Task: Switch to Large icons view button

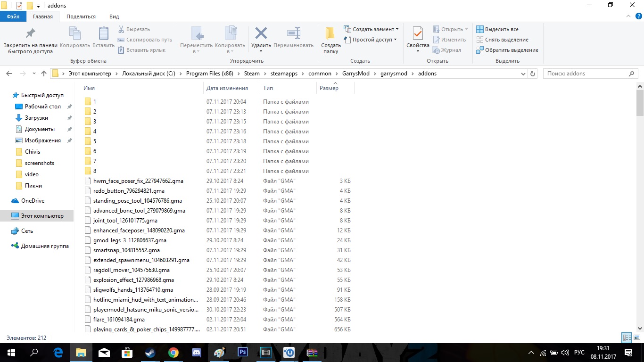Action: coord(636,337)
